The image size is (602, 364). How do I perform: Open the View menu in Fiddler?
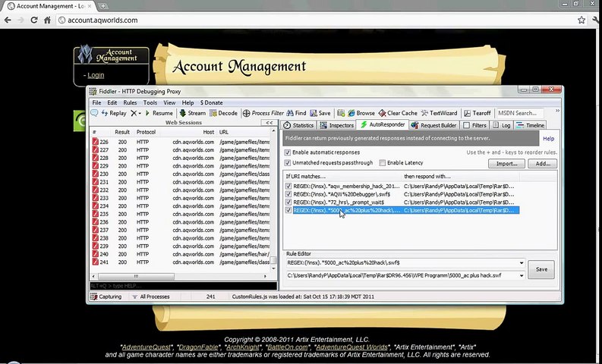(169, 103)
